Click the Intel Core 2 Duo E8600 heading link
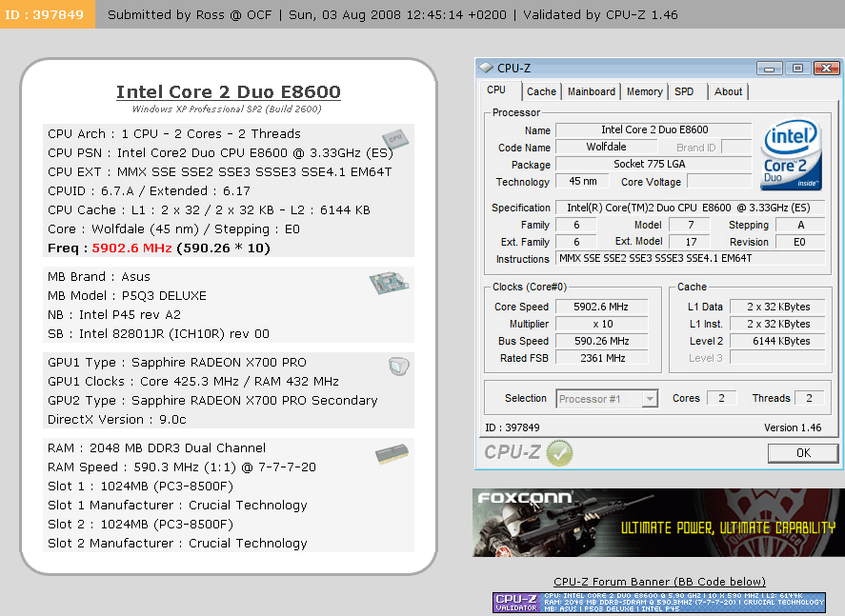 (x=228, y=92)
